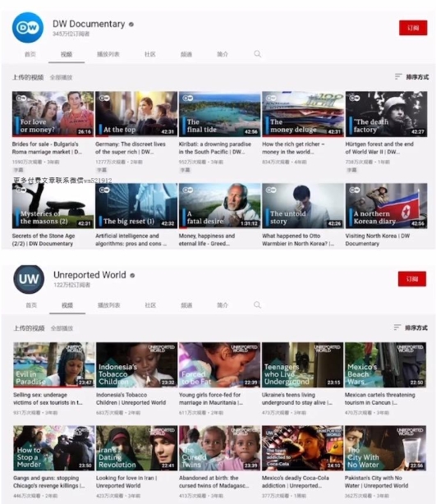436x504 pixels.
Task: Open the sort menu in the Unreported World section
Action: click(411, 328)
